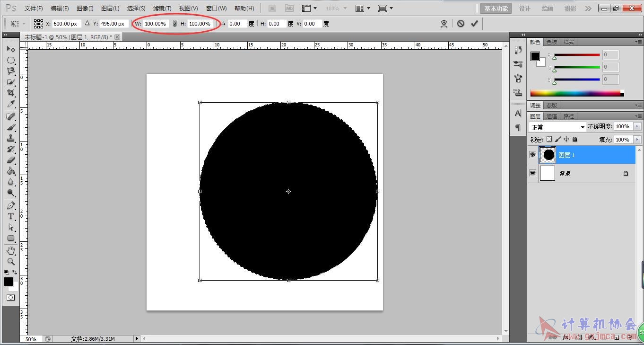Toggle Quick Mask mode in toolbox
This screenshot has height=345, width=644.
[x=10, y=298]
